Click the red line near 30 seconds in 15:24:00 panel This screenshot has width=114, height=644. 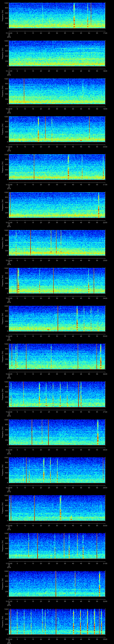click(58, 318)
